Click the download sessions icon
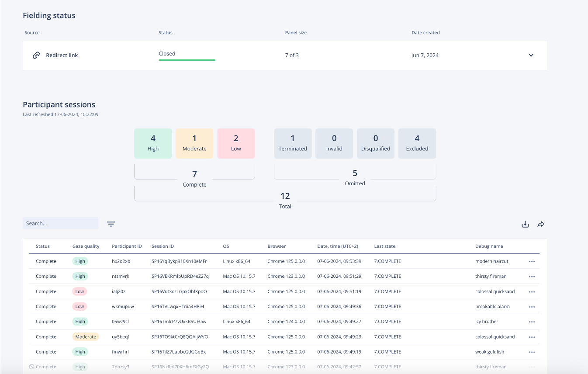Screen dimensions: 588x374 coord(525,224)
